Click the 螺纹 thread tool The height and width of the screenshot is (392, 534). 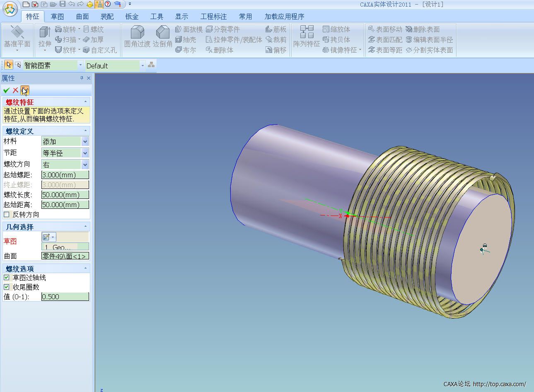tap(93, 29)
